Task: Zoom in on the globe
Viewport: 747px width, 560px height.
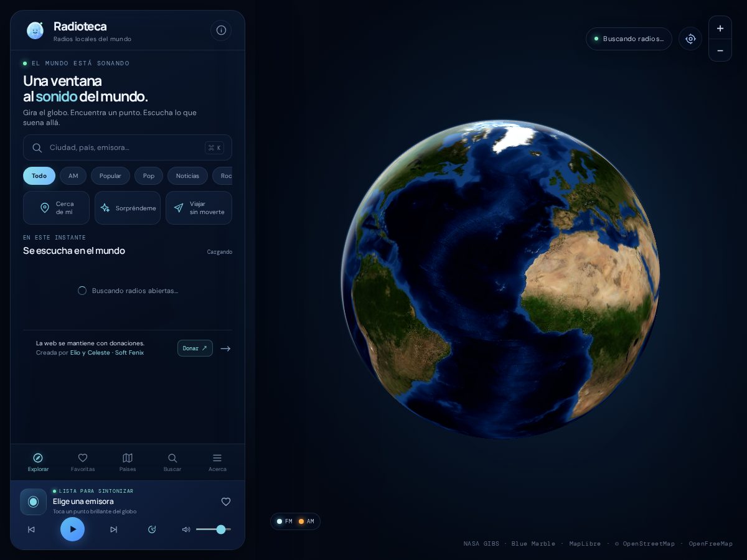Action: 720,28
